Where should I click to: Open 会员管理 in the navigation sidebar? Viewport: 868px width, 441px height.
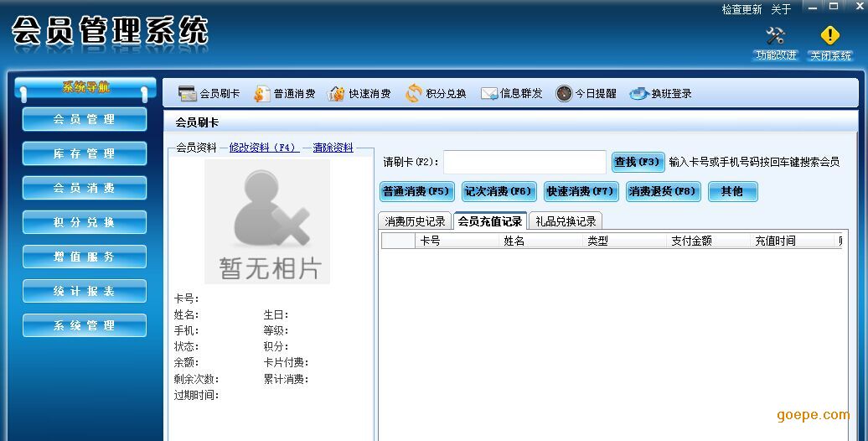tap(85, 119)
